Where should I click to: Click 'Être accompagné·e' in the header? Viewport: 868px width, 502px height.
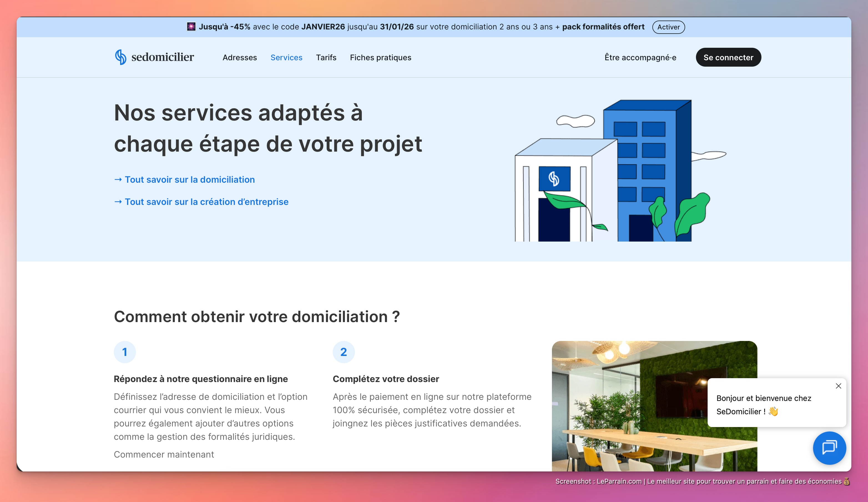[640, 57]
